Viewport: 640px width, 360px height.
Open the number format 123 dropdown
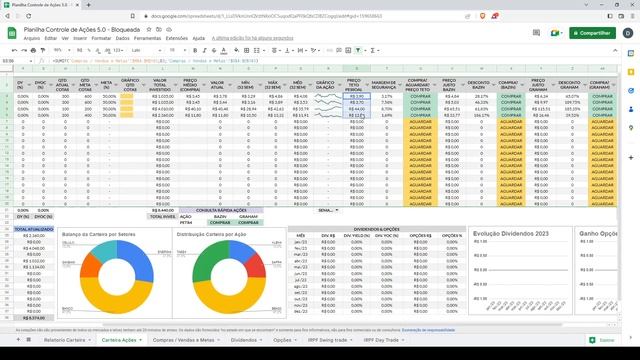tap(118, 50)
